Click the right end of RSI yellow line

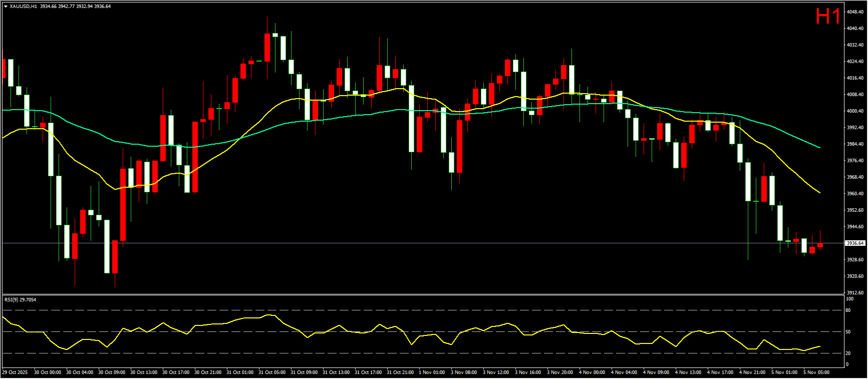pos(819,346)
